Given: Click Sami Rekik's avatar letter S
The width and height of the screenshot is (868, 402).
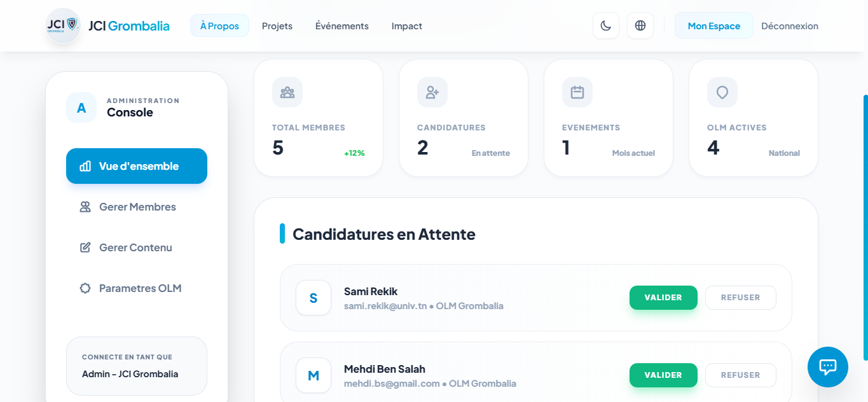Looking at the screenshot, I should [313, 298].
